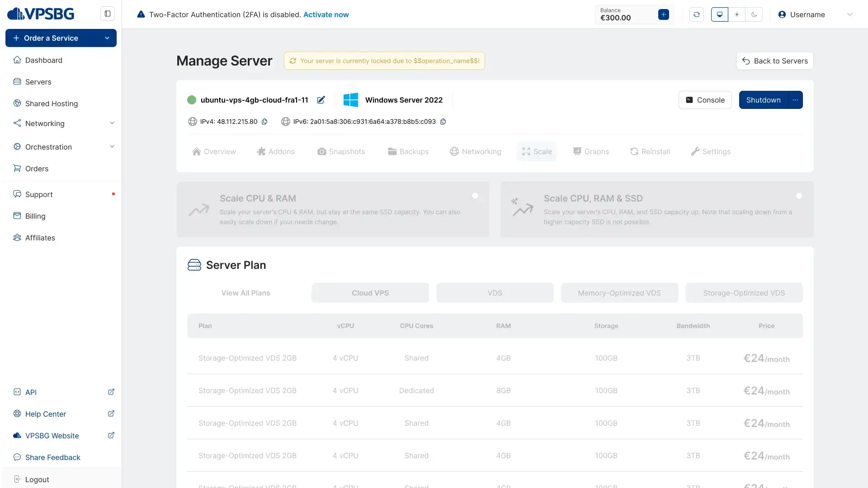Copy the IPv4 address
This screenshot has height=488, width=868.
point(265,122)
